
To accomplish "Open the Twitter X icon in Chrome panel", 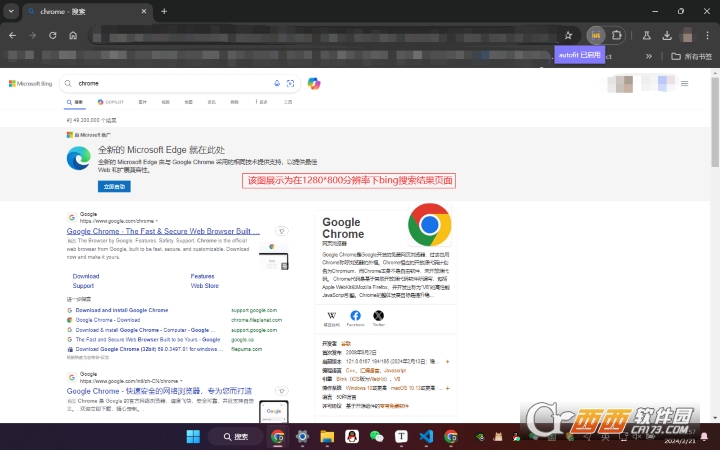I will click(378, 315).
